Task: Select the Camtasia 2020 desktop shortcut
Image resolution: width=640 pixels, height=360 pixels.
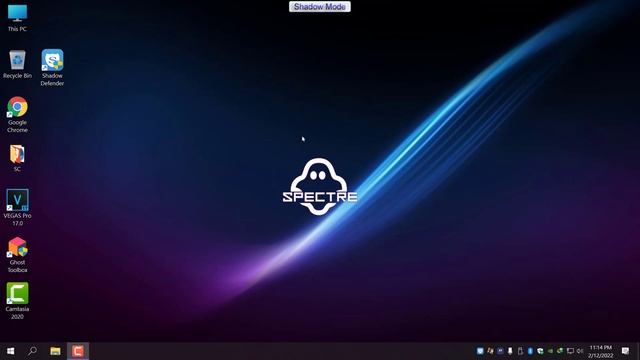Action: click(17, 301)
